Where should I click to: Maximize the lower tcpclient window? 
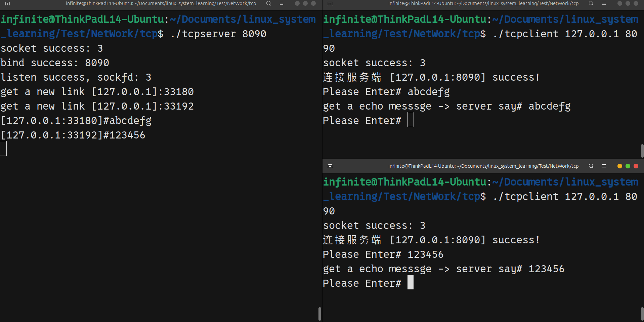tap(628, 166)
